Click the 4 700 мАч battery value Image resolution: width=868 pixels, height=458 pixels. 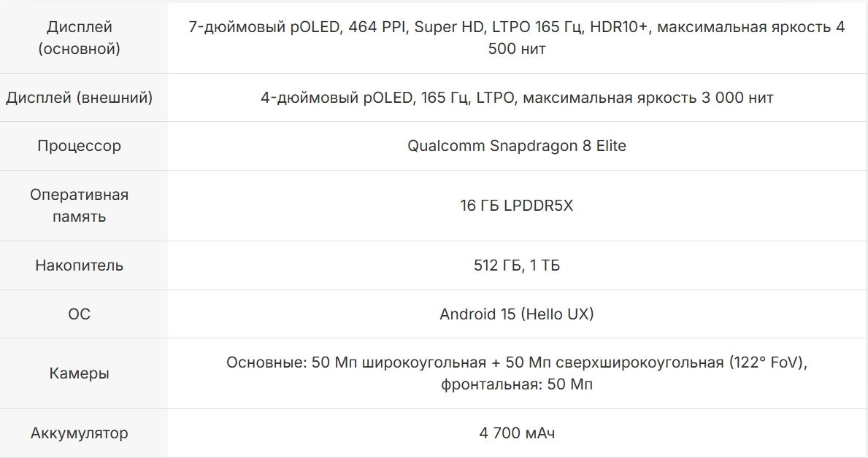pyautogui.click(x=516, y=433)
